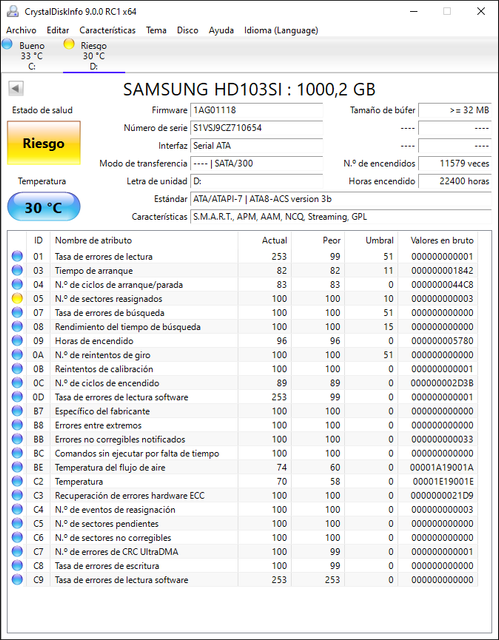The image size is (499, 640).
Task: Open the Editar menu
Action: click(58, 30)
